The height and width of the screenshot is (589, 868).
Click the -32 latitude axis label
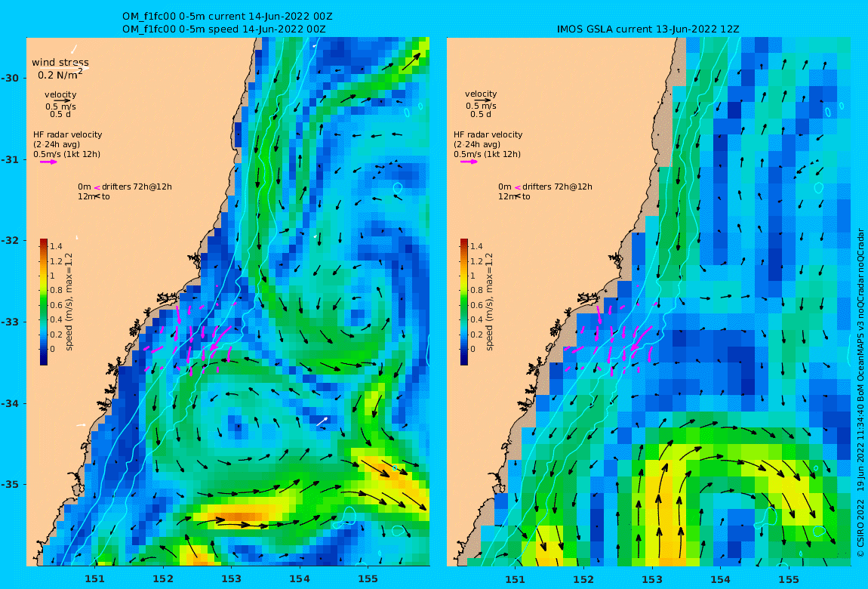(x=10, y=241)
